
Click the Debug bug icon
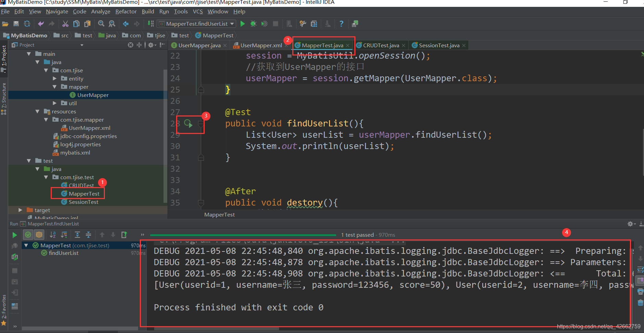[253, 24]
